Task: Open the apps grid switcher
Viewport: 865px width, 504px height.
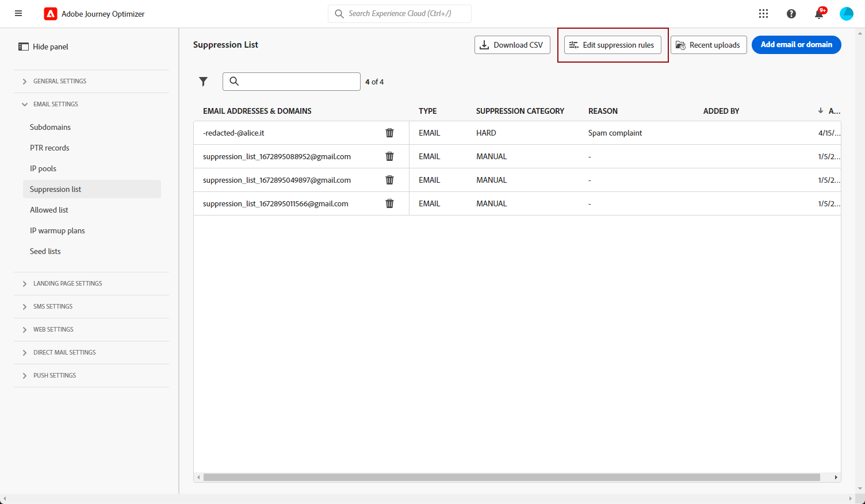Action: click(x=763, y=14)
